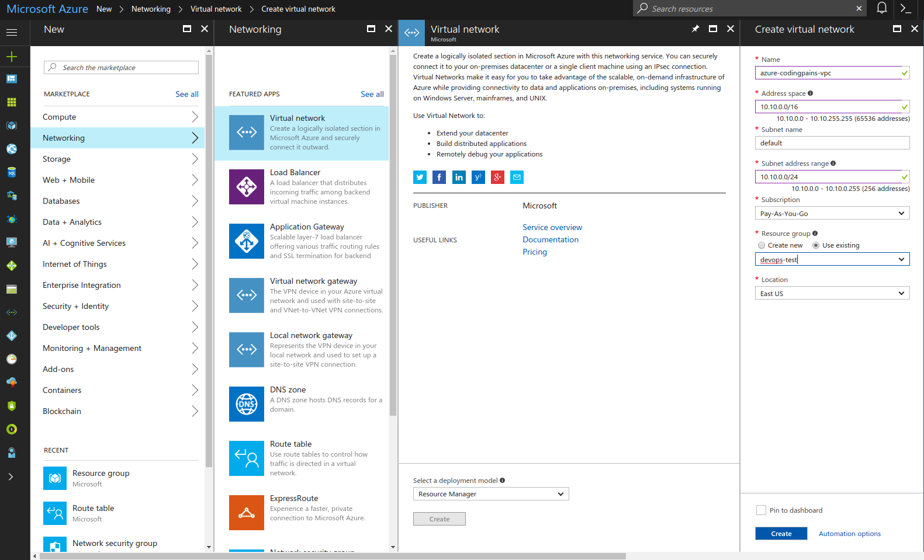Viewport: 924px width, 560px height.
Task: Click the green plus New icon in the sidebar
Action: (x=12, y=57)
